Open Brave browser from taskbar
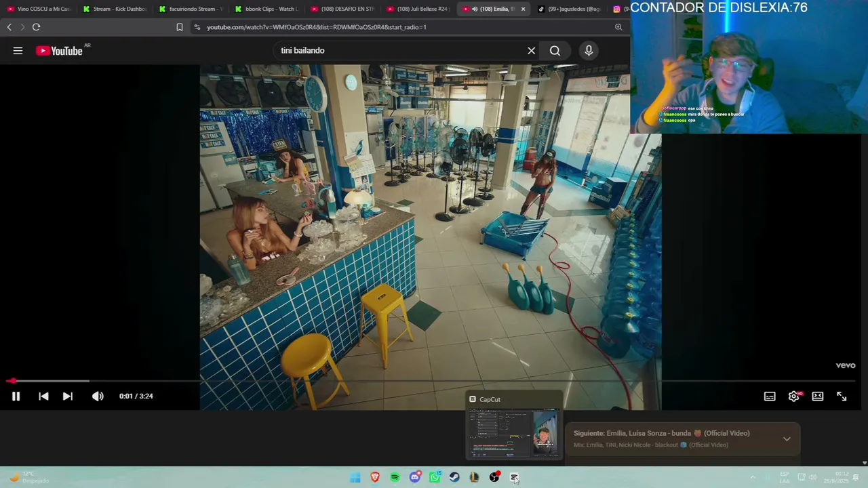This screenshot has height=488, width=868. coord(375,478)
